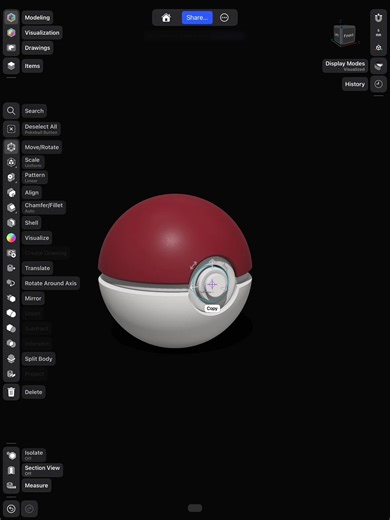Click the Delete trash icon

click(11, 392)
